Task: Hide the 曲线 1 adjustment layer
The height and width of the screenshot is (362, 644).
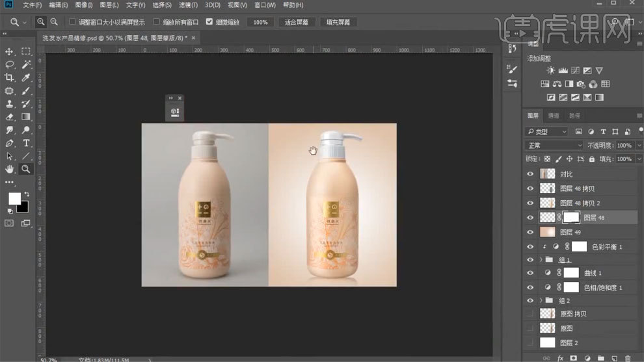Action: click(530, 273)
